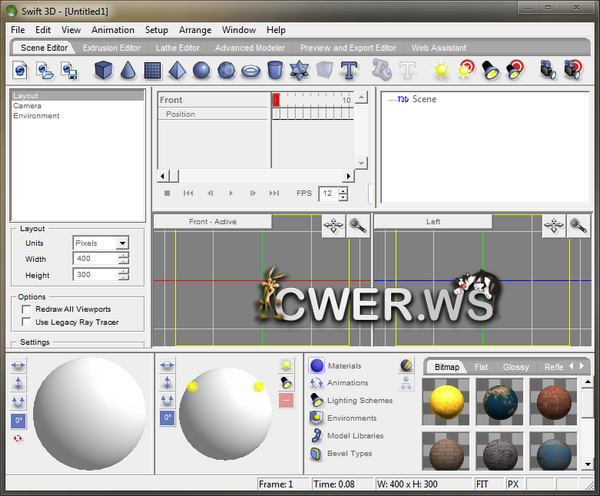Create a cube primitive from the toolbar

tap(102, 70)
